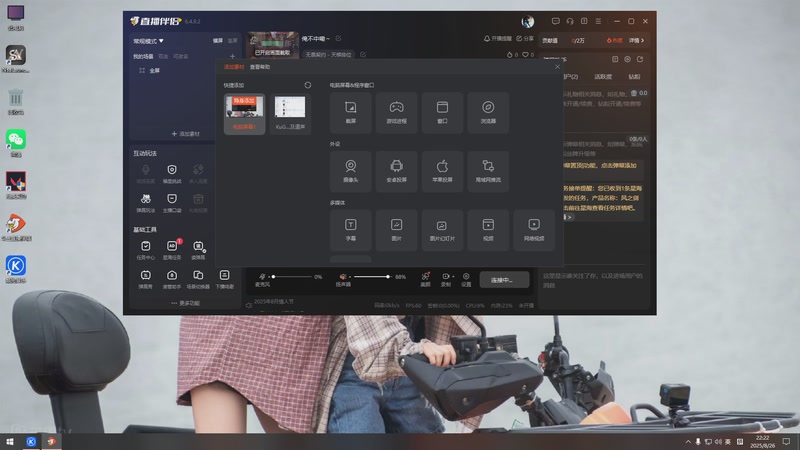Adjust the 扬声器 speaker volume slider

[373, 277]
